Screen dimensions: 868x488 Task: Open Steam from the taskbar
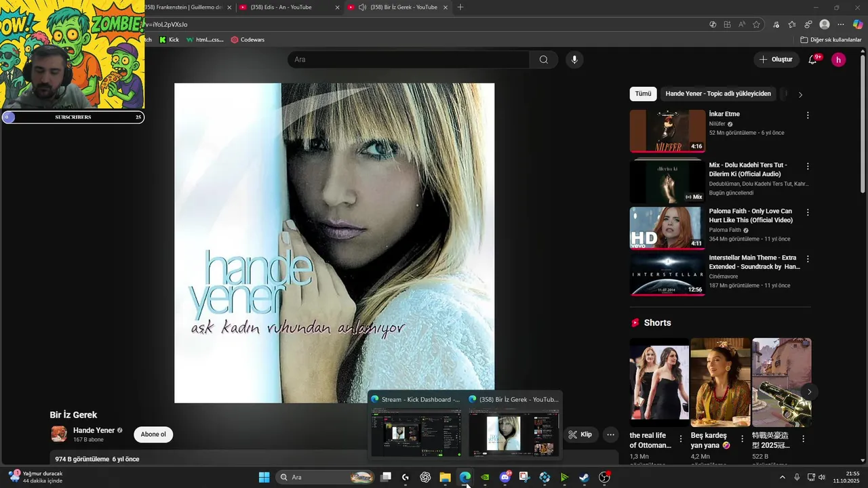(584, 477)
